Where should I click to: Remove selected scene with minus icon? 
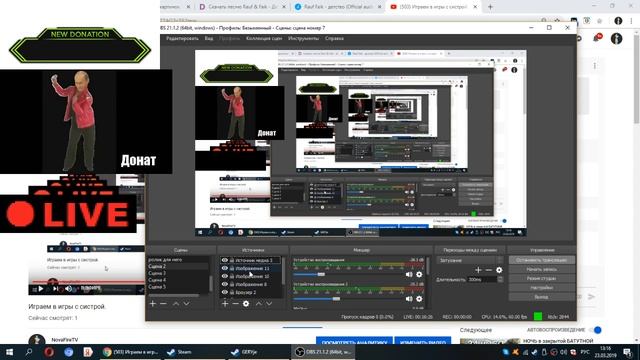click(x=163, y=304)
